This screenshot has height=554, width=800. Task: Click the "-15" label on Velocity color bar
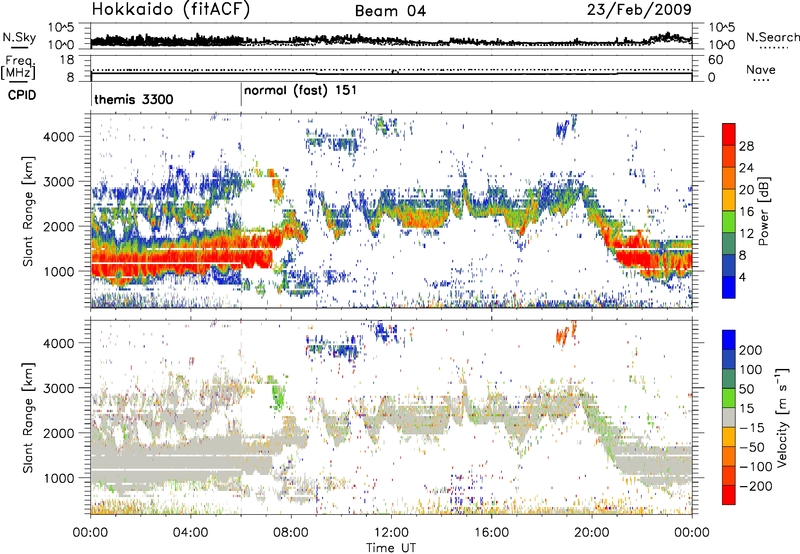click(752, 428)
